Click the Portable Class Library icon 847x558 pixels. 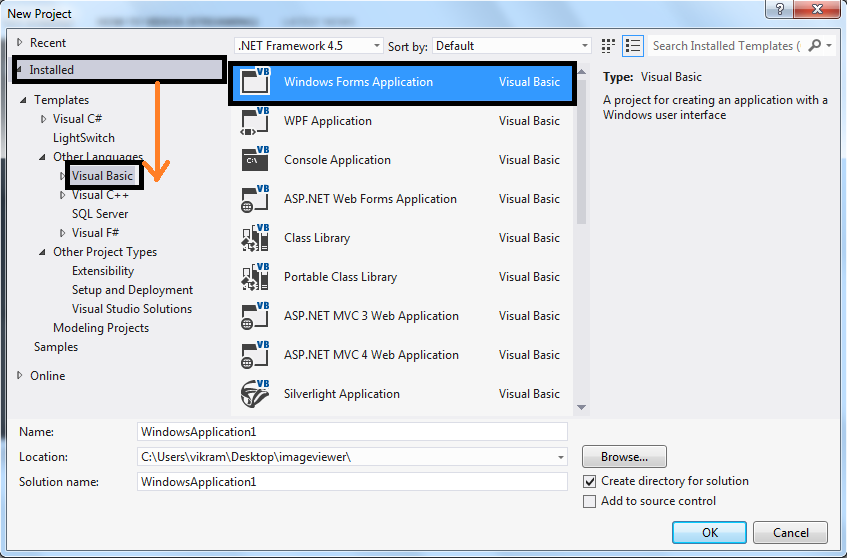point(255,277)
